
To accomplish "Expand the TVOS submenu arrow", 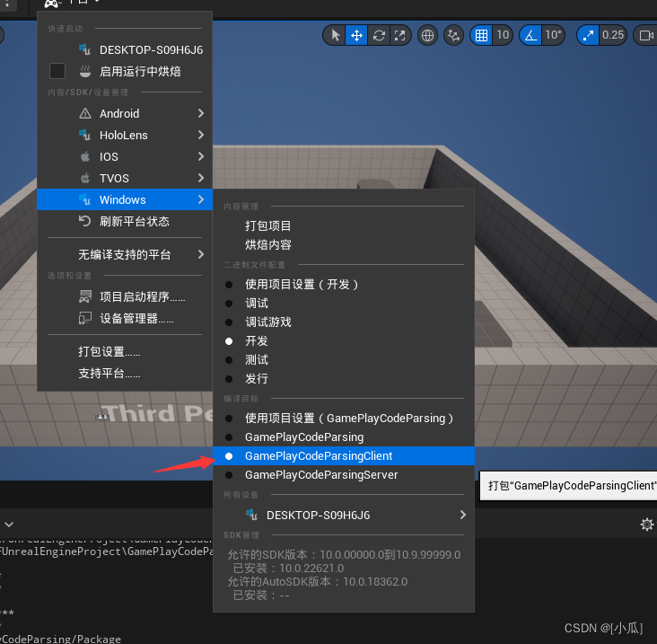I will (x=201, y=178).
